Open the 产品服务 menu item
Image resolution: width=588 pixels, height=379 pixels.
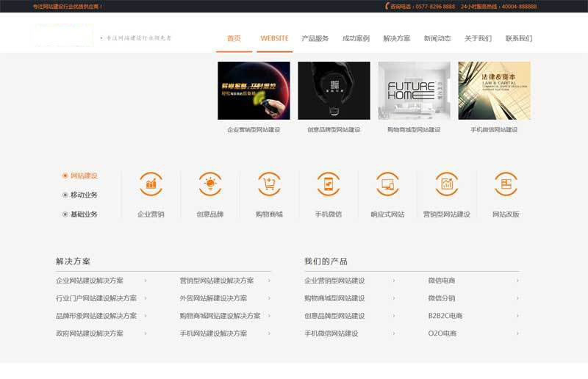coord(315,38)
